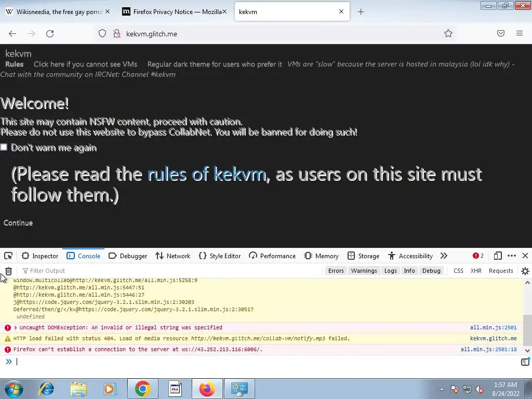Screen dimensions: 532x399
Task: Close the Wikisneedia tab
Action: tap(108, 11)
